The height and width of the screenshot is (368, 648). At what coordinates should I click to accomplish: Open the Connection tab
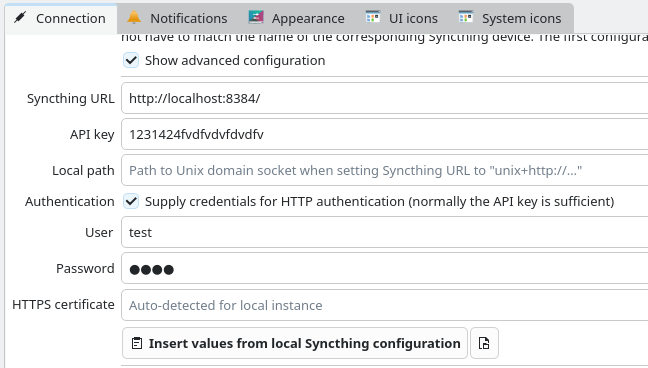point(61,18)
